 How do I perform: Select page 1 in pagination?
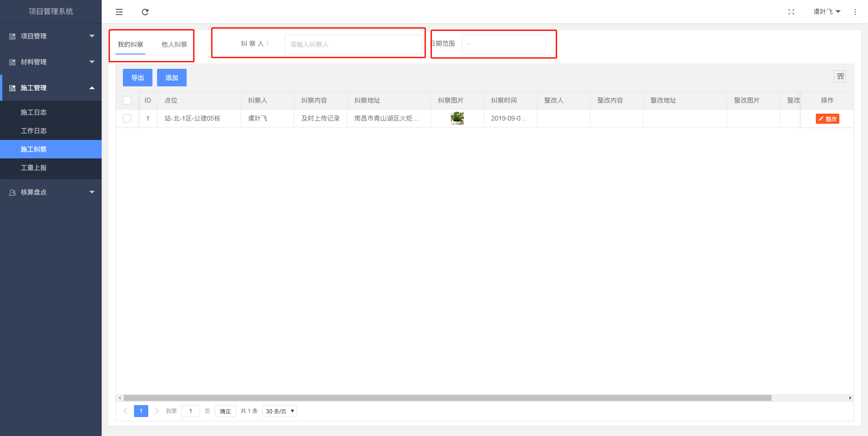[x=141, y=411]
